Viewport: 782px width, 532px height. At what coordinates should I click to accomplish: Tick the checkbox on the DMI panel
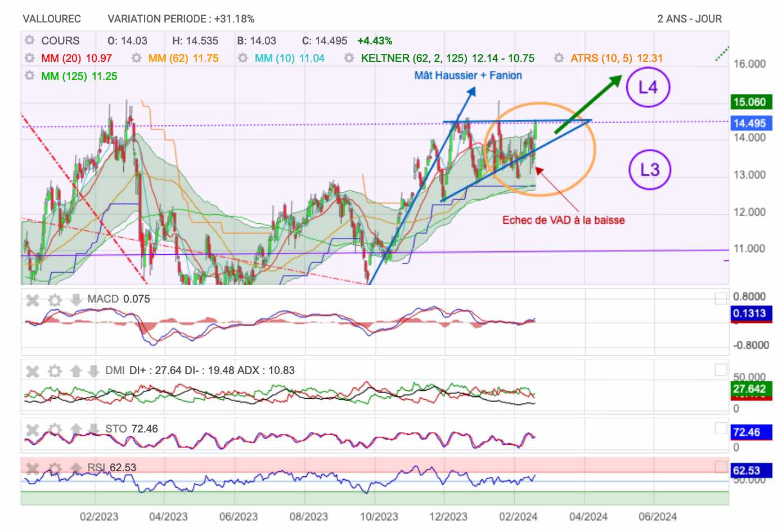(721, 369)
